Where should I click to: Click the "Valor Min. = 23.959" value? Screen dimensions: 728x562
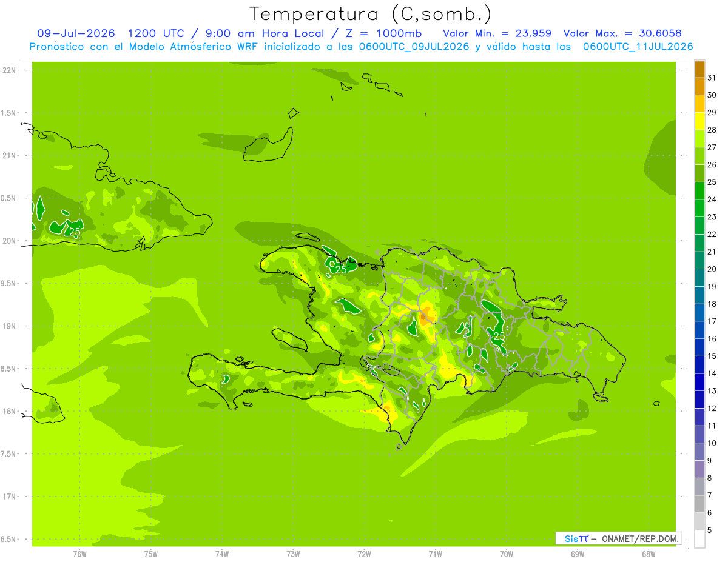pos(497,33)
